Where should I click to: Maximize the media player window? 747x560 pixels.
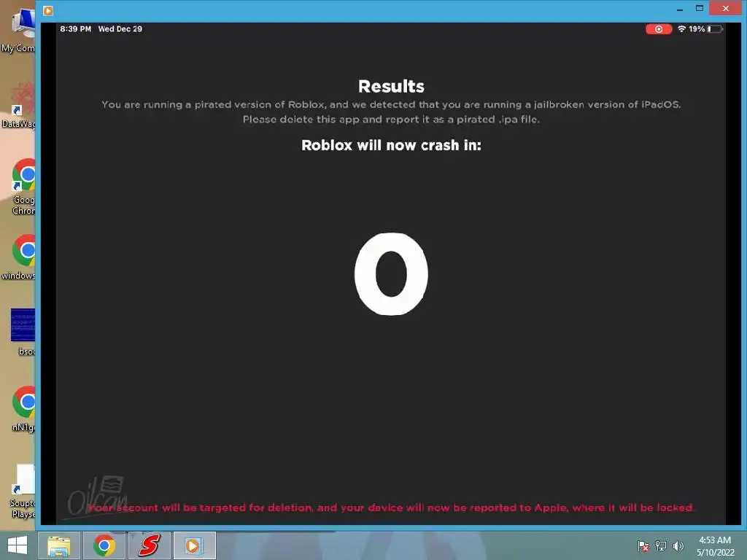pos(700,9)
